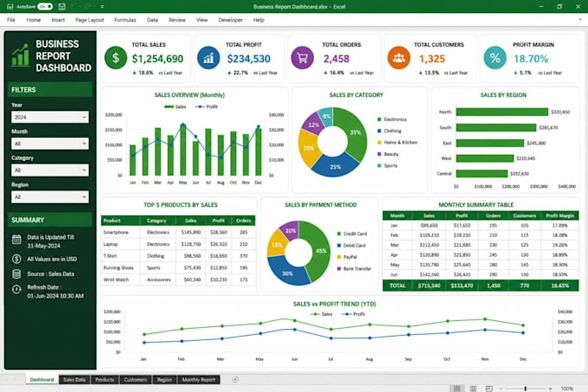Switch to the Monthly Report sheet tab

point(199,380)
